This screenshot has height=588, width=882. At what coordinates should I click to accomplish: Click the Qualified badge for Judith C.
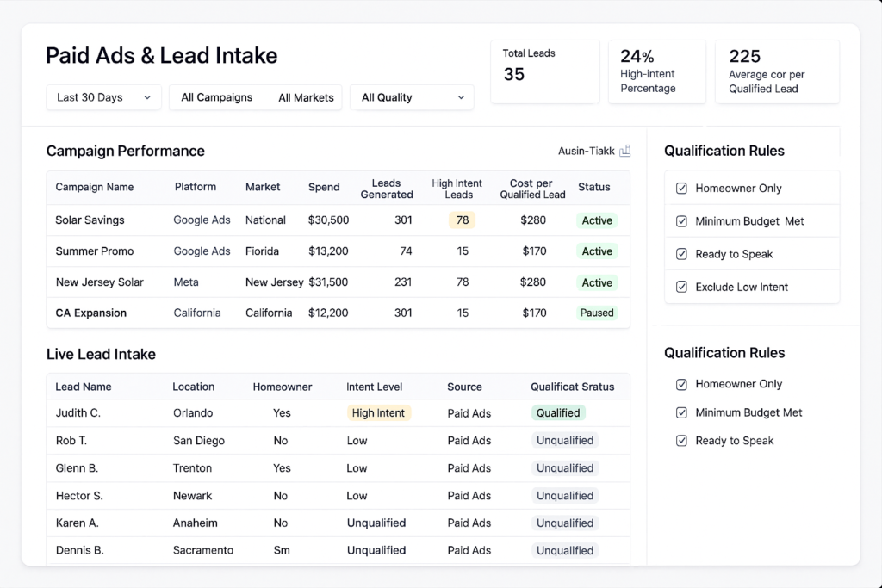(x=558, y=413)
